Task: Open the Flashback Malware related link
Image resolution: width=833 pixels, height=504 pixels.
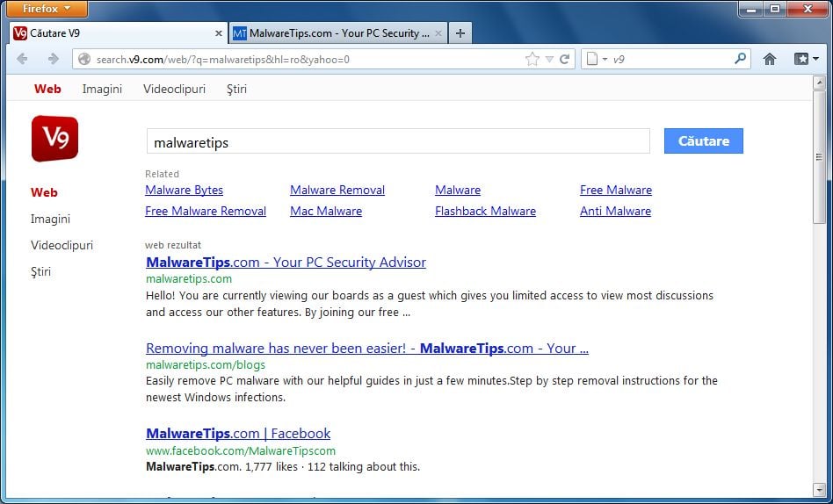Action: pyautogui.click(x=485, y=212)
